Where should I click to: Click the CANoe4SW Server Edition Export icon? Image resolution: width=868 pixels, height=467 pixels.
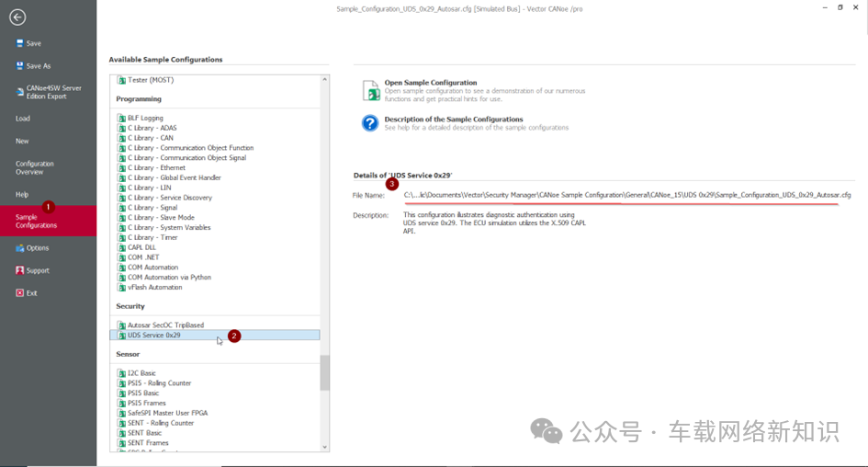20,92
